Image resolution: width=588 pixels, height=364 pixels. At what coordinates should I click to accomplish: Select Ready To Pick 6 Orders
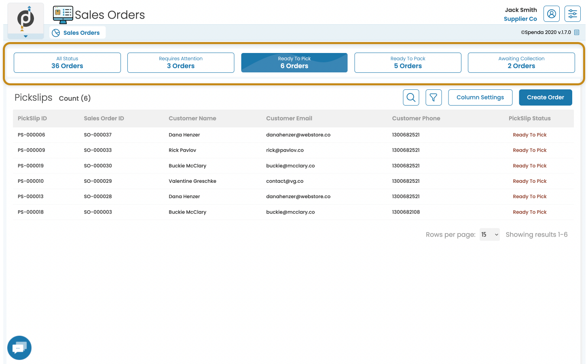(294, 63)
